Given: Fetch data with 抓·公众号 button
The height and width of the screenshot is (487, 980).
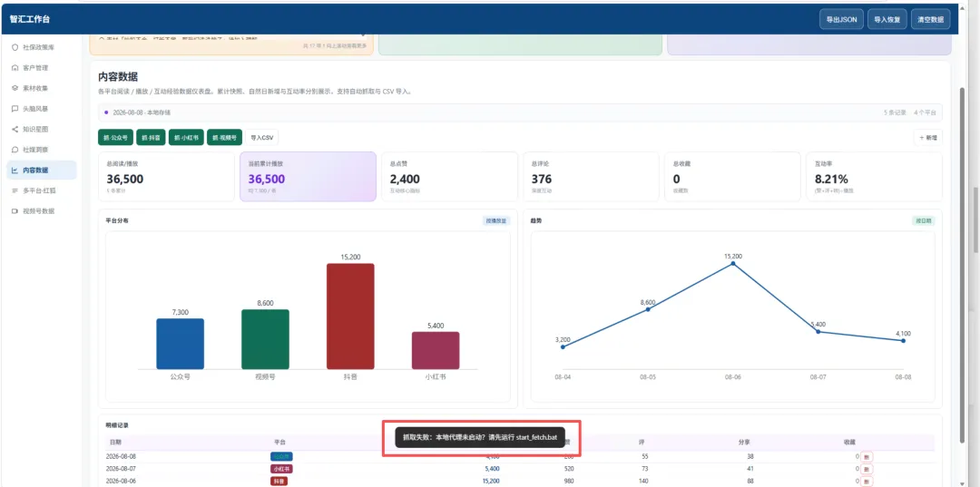Looking at the screenshot, I should [115, 137].
